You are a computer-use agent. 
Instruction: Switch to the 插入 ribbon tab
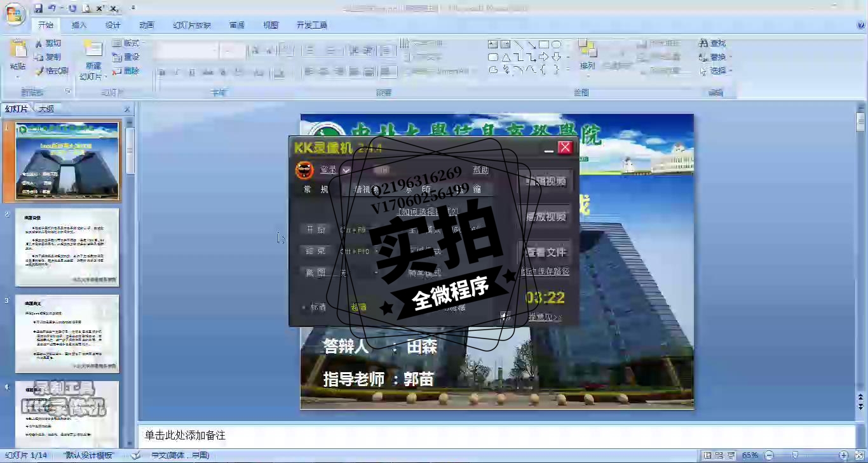tap(79, 25)
